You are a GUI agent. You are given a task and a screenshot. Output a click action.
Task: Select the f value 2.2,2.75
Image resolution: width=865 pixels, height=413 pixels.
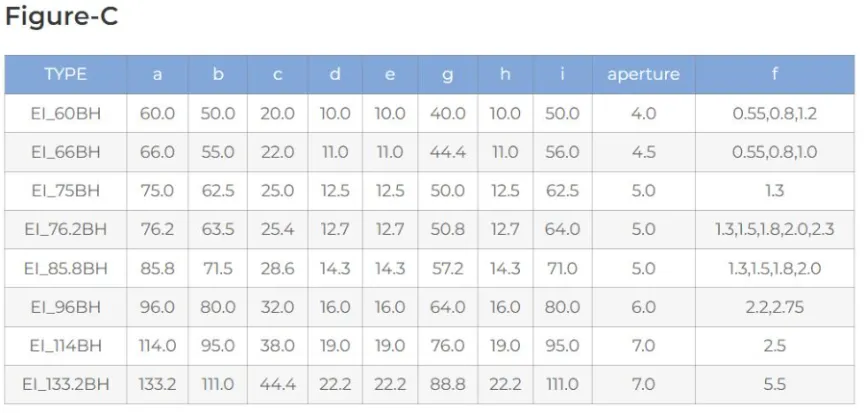click(x=774, y=307)
